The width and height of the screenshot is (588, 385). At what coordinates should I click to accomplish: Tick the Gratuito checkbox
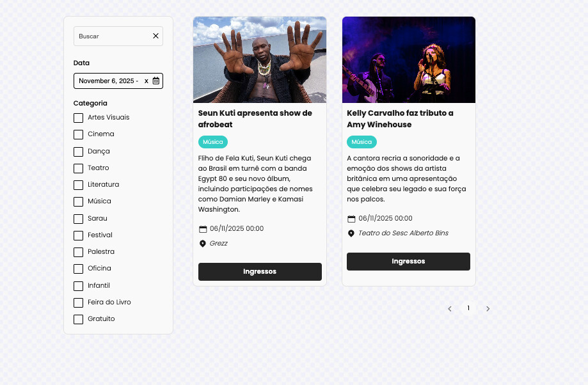tap(78, 319)
